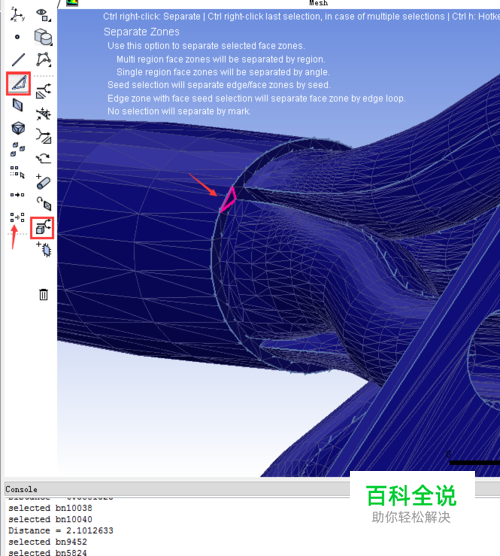
Task: Choose the edge (line) selection filter
Action: pyautogui.click(x=18, y=60)
